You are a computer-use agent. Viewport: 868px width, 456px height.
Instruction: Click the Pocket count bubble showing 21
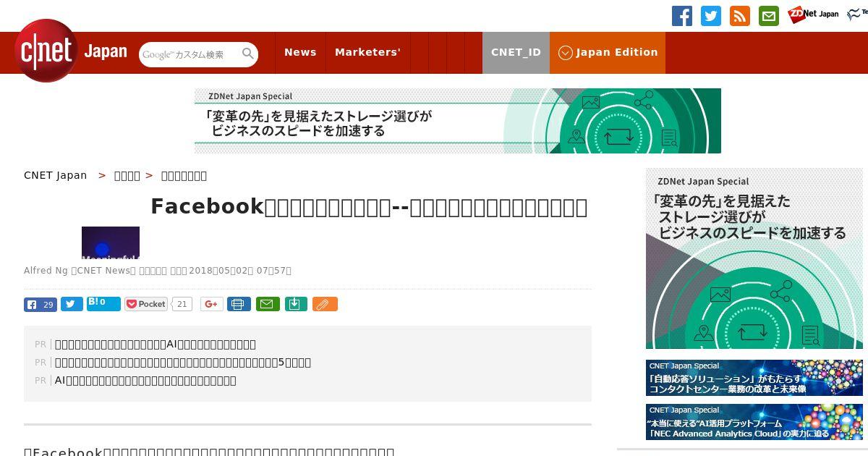pyautogui.click(x=182, y=304)
